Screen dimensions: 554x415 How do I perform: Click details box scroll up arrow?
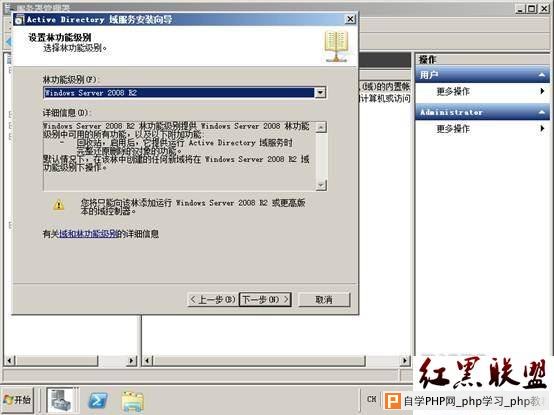click(x=321, y=127)
